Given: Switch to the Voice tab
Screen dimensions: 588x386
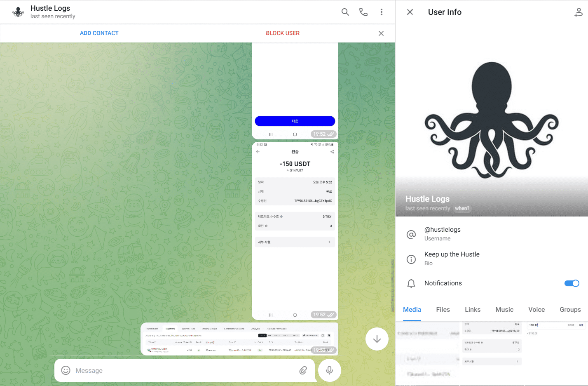Looking at the screenshot, I should (536, 310).
